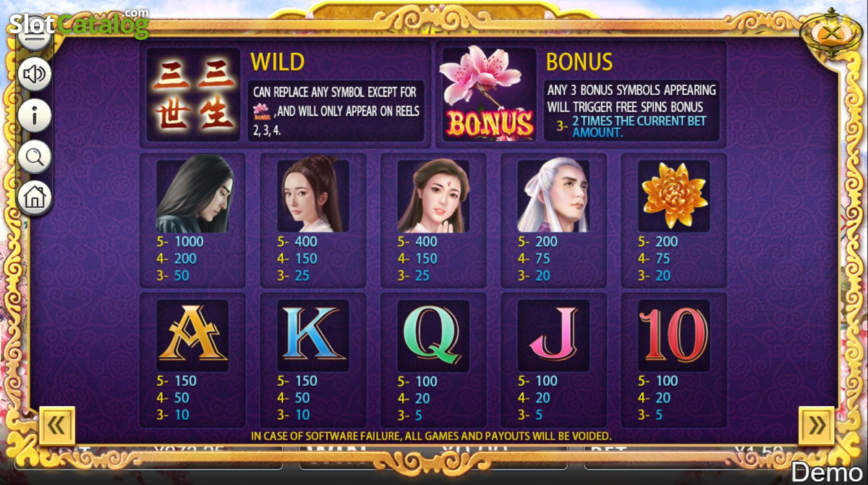The width and height of the screenshot is (868, 485).
Task: Mute the game sound speaker icon
Action: 34,74
